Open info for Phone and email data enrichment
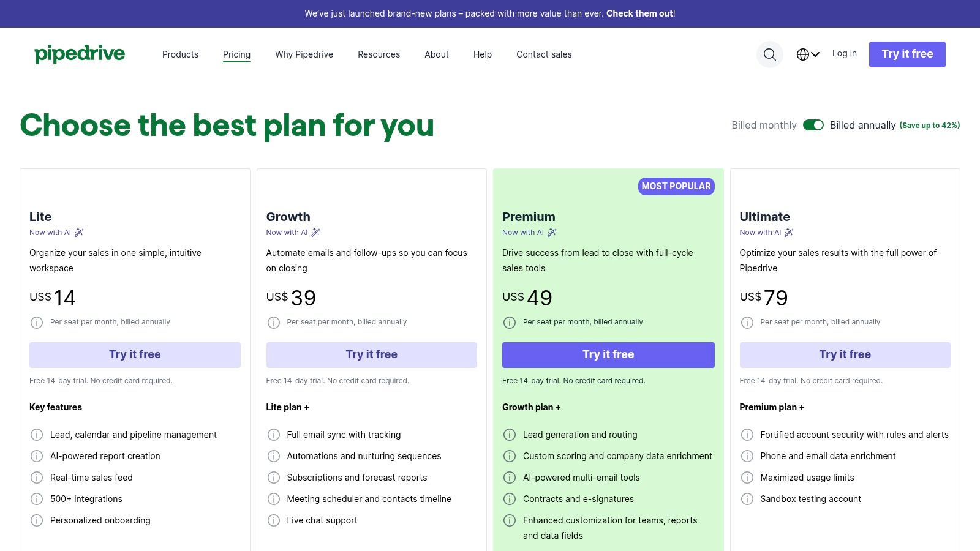 tap(747, 456)
